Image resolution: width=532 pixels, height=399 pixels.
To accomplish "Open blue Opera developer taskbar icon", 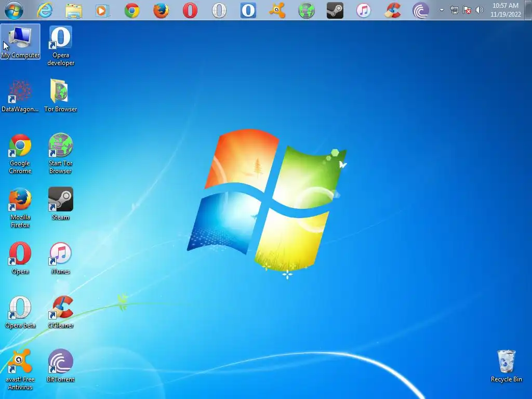I will (248, 10).
